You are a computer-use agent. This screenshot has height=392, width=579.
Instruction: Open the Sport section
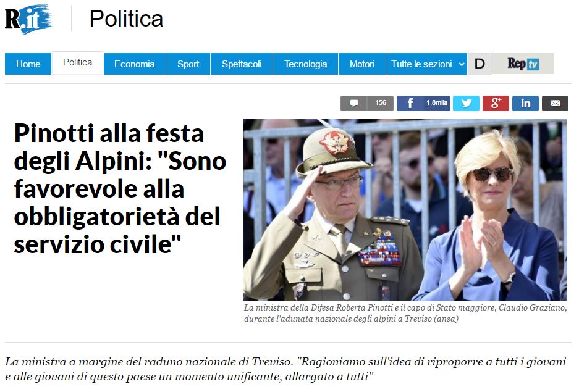point(188,64)
